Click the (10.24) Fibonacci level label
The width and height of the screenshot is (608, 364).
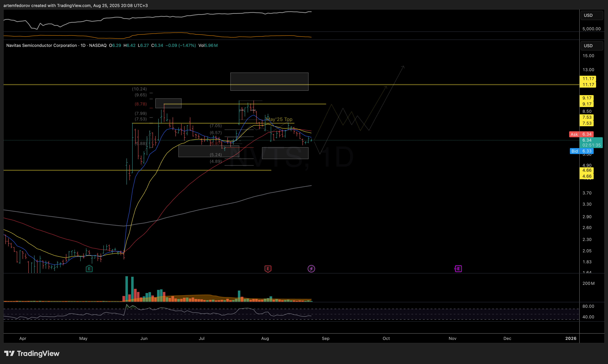click(x=139, y=89)
